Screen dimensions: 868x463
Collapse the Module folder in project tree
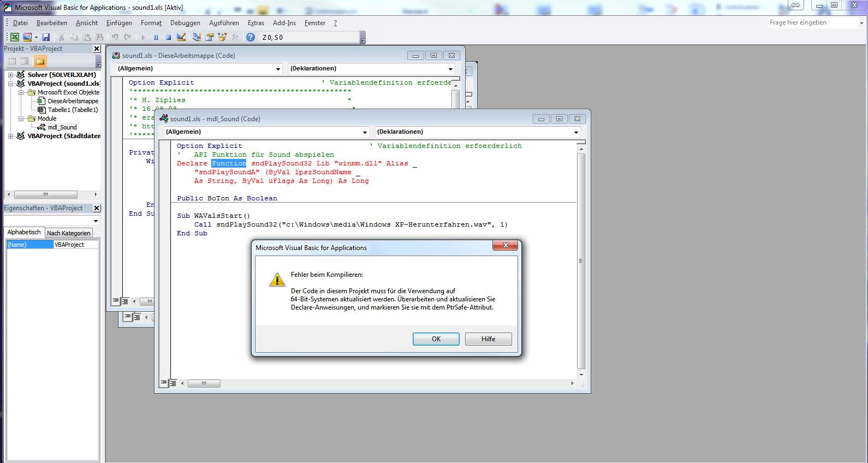[21, 118]
